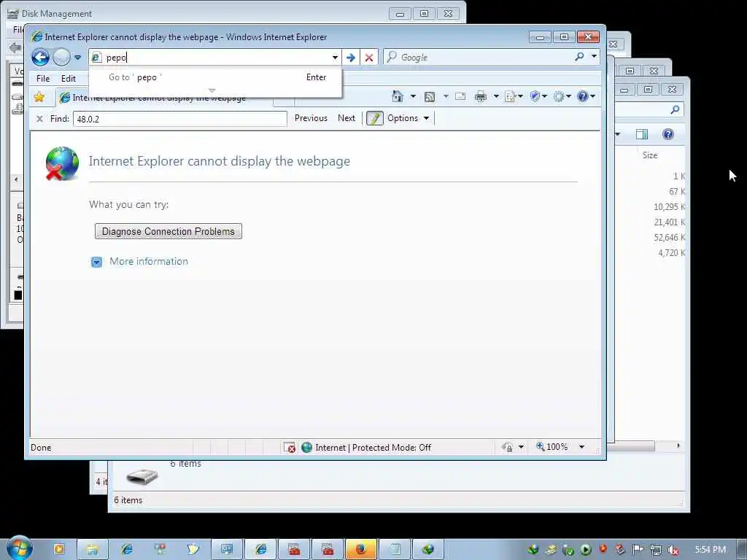Click Diagnose Connection Problems button
The image size is (747, 560).
pyautogui.click(x=169, y=231)
